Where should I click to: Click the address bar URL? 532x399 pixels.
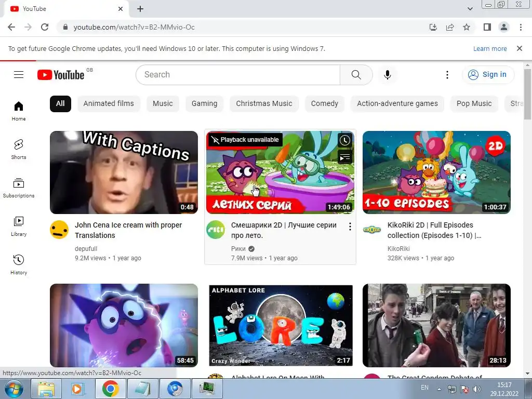pos(134,27)
